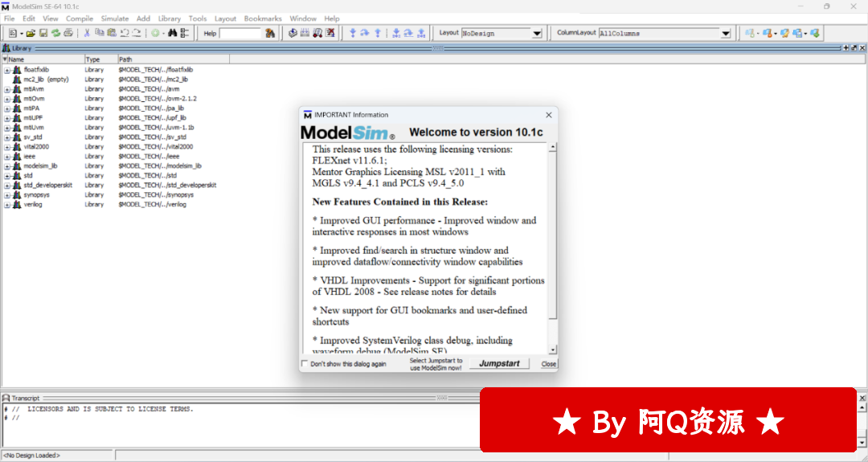Image resolution: width=868 pixels, height=462 pixels.
Task: Click the welcome dialog scroll-up arrow
Action: point(552,147)
